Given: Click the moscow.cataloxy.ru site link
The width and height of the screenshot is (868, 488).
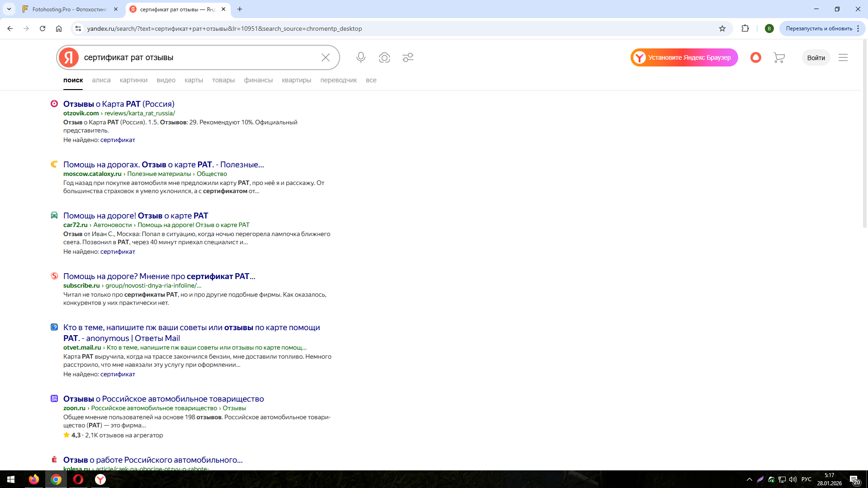Looking at the screenshot, I should coord(92,174).
